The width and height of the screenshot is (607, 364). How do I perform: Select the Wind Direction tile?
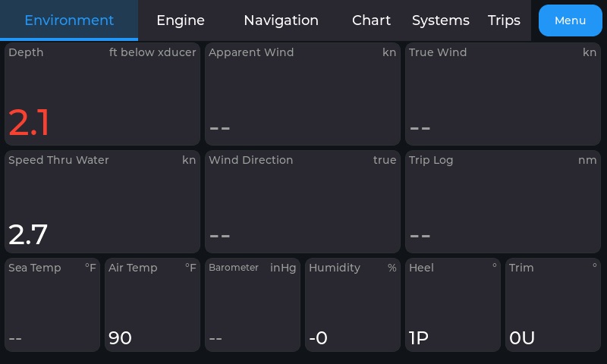pos(302,202)
